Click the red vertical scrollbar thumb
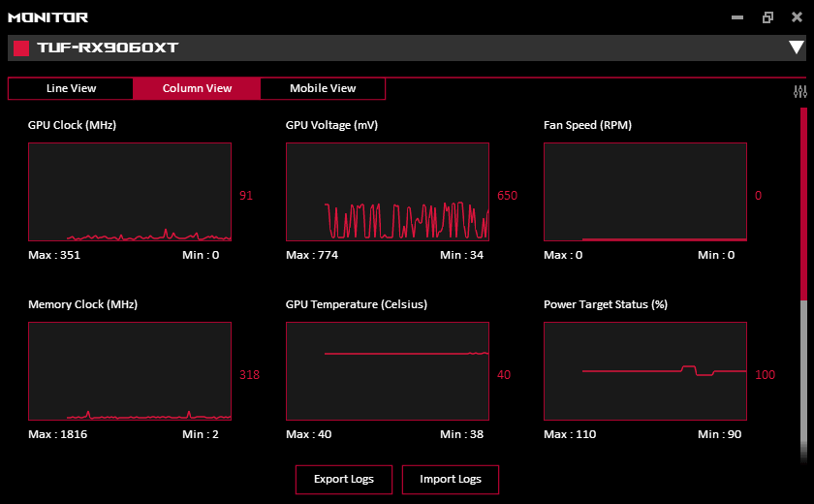 click(x=803, y=204)
